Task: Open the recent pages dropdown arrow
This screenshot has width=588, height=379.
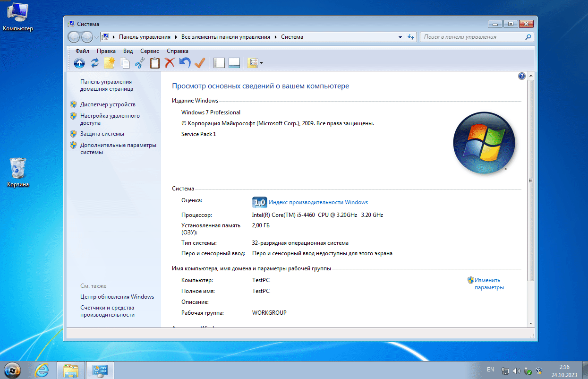Action: pyautogui.click(x=97, y=37)
